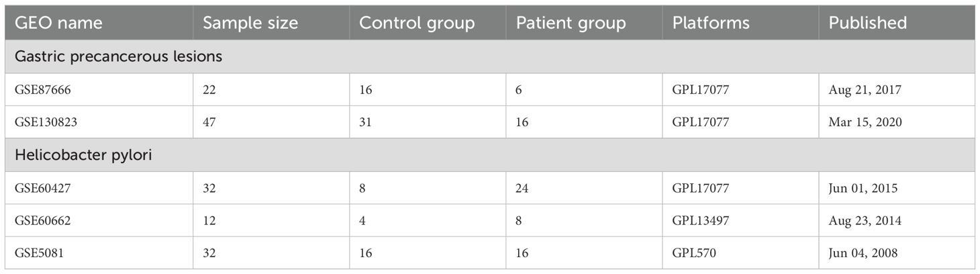Screen dimensions: 980x274
Task: Click the Published column header
Action: 867,23
